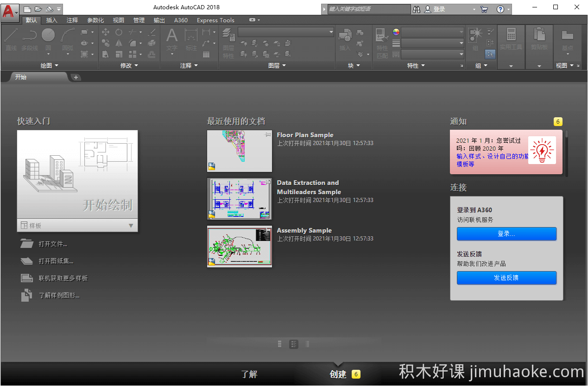Image resolution: width=588 pixels, height=386 pixels.
Task: Select the Dimension (标注) tool
Action: tap(191, 39)
